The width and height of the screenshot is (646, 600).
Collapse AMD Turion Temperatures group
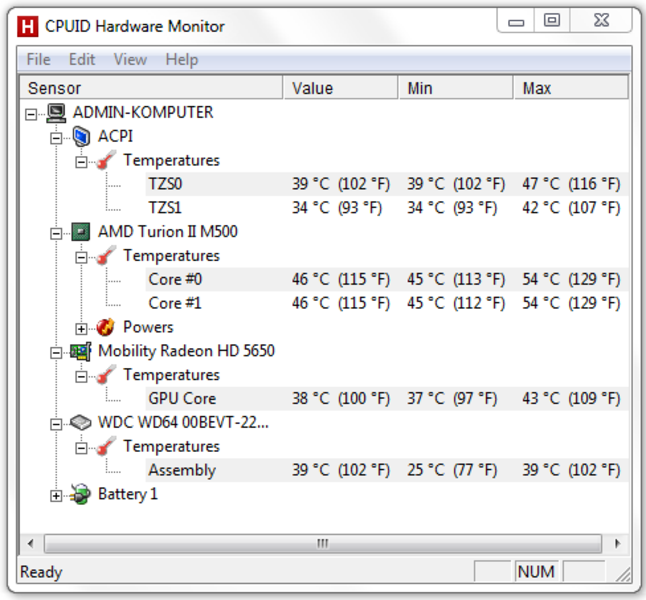pyautogui.click(x=81, y=258)
